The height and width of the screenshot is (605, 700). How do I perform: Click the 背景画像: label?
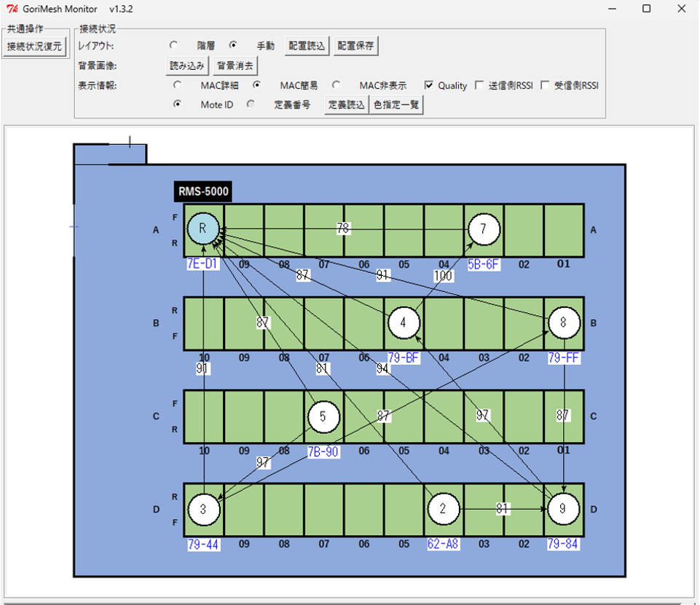click(98, 66)
